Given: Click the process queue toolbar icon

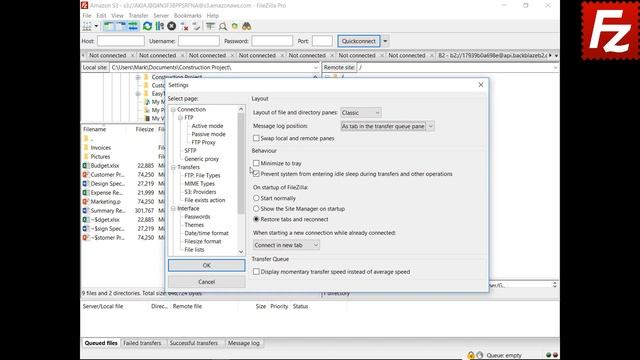Looking at the screenshot, I should click(x=160, y=27).
